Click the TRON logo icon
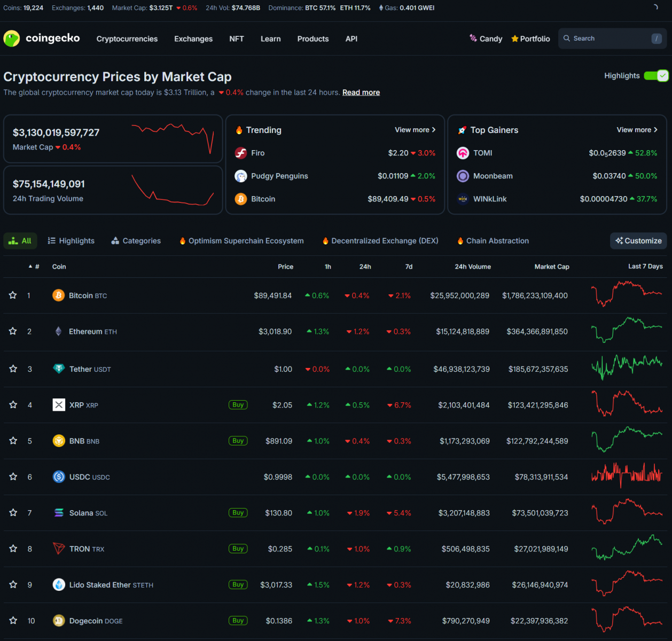The image size is (672, 641). point(59,549)
